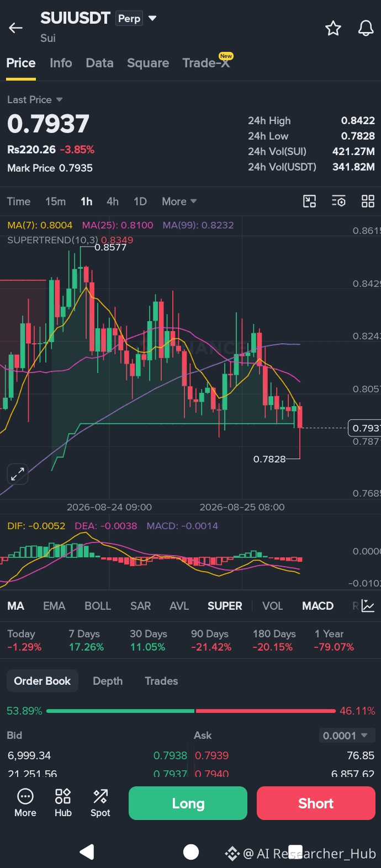Image resolution: width=381 pixels, height=868 pixels.
Task: Tap the 0.8577 high marker on chart
Action: pos(110,247)
